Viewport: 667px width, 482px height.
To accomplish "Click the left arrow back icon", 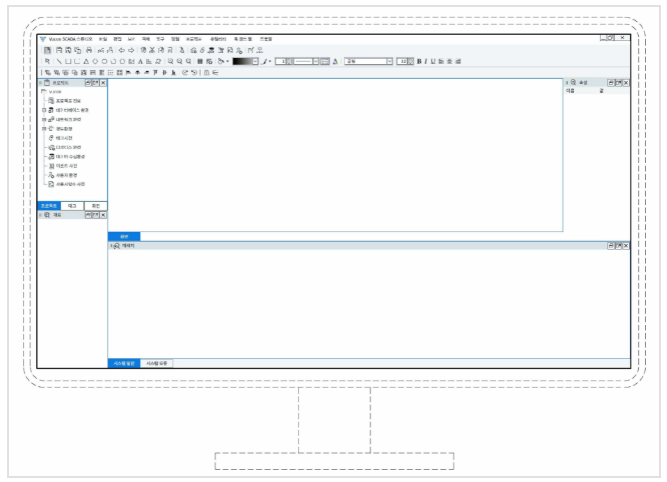I will click(x=121, y=49).
